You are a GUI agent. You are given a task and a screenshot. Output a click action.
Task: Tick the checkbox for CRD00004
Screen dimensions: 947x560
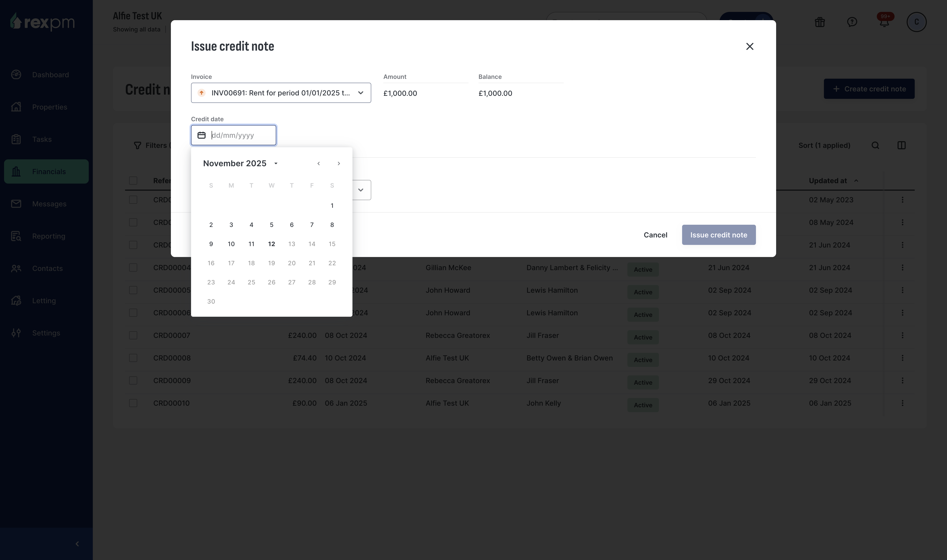(x=133, y=267)
